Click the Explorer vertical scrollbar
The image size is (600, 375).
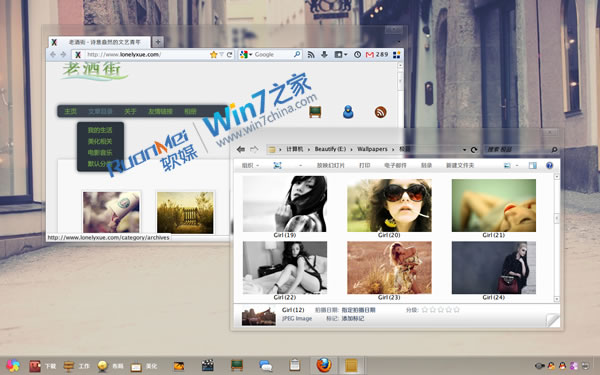(x=557, y=237)
